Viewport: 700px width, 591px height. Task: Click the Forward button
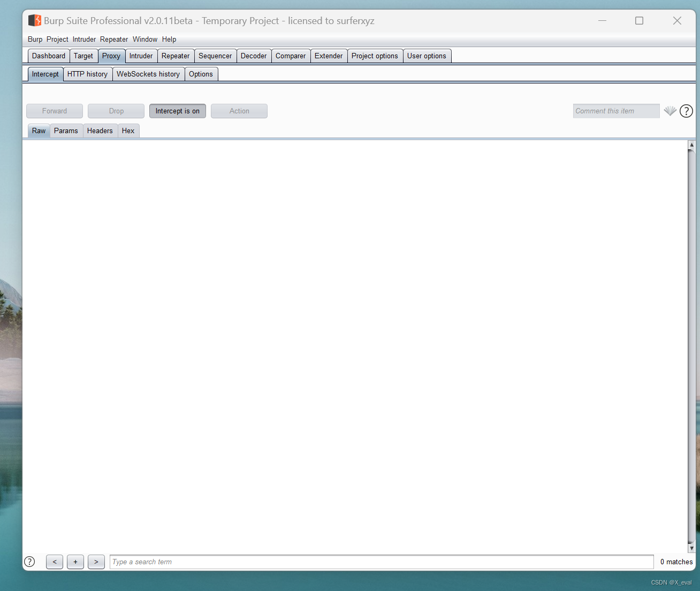(x=55, y=111)
